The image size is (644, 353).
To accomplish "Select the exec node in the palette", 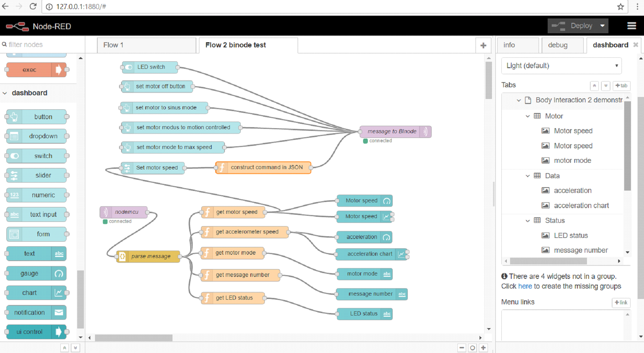I will [36, 70].
